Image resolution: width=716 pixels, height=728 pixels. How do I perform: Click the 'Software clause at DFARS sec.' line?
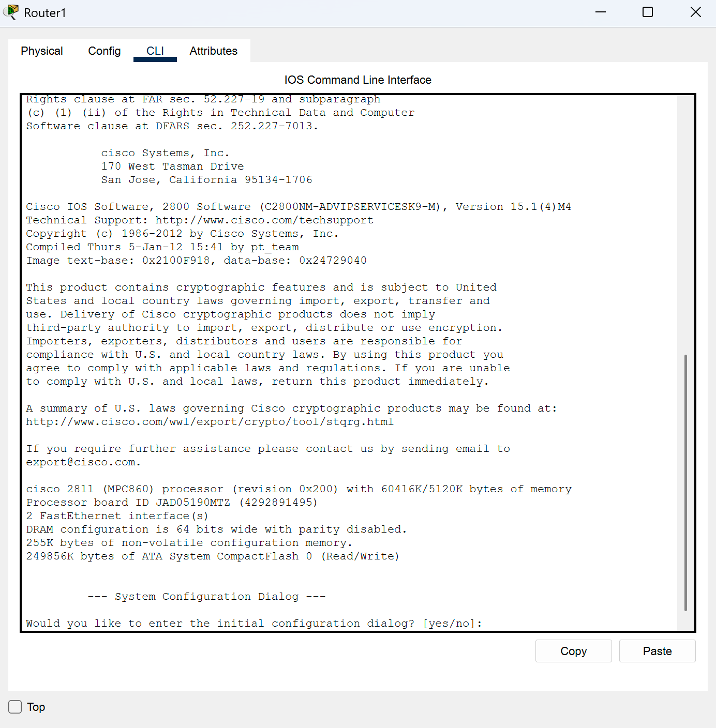pyautogui.click(x=172, y=126)
